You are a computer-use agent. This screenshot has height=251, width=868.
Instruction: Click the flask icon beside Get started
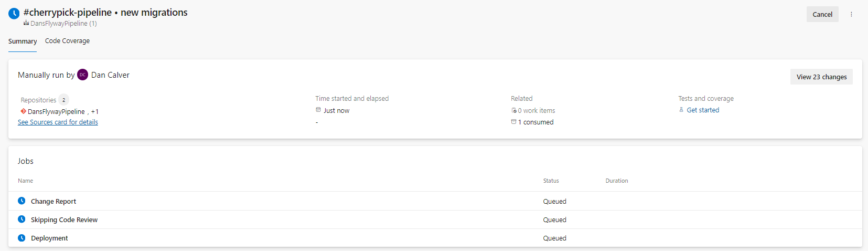pyautogui.click(x=681, y=110)
